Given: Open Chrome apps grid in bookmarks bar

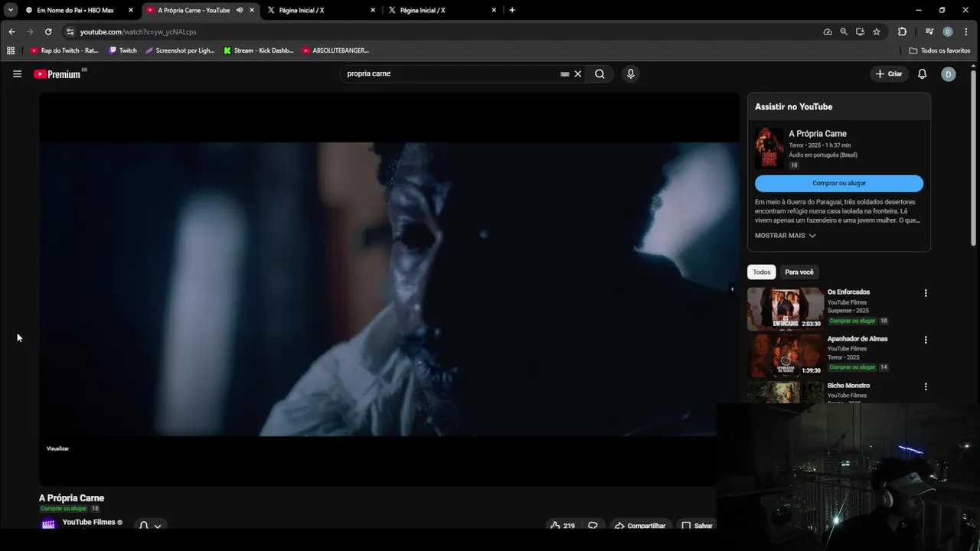Looking at the screenshot, I should point(11,51).
